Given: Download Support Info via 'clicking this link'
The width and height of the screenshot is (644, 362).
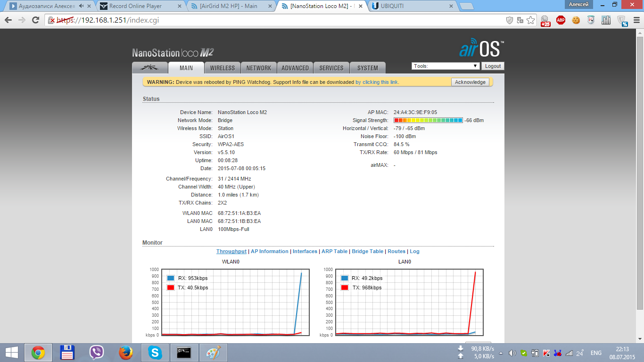Looking at the screenshot, I should [x=377, y=82].
